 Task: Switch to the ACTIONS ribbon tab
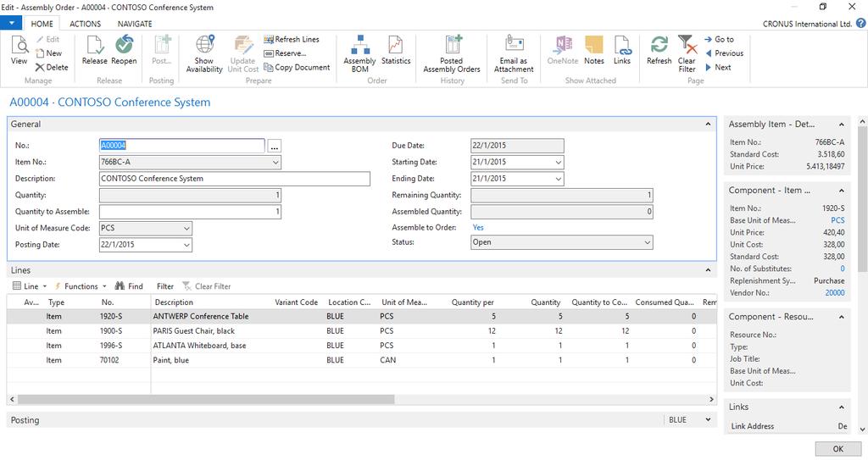pyautogui.click(x=86, y=24)
